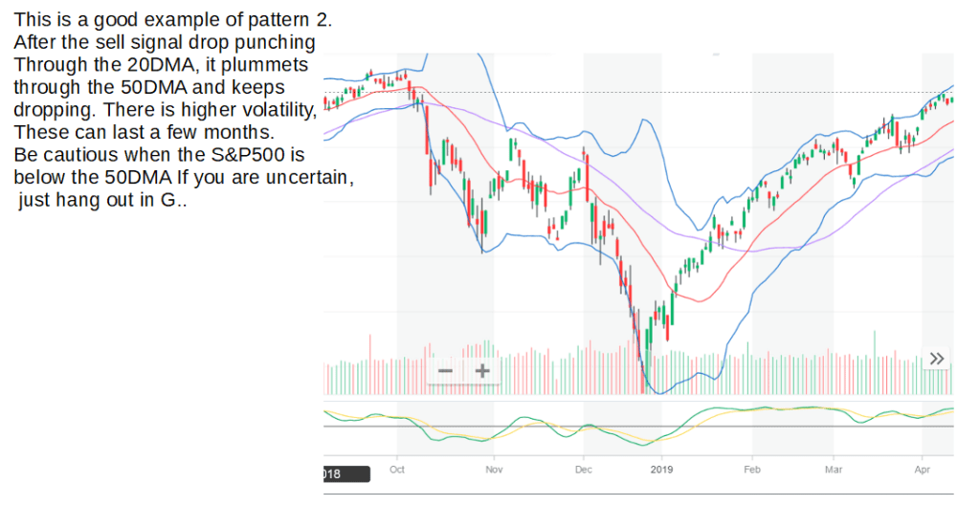Click the 'just hang out in G..' text
The height and width of the screenshot is (527, 980).
pos(102,202)
